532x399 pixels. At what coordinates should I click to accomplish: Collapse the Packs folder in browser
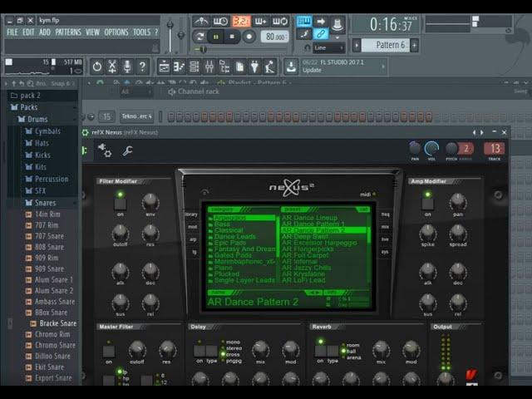pos(29,107)
